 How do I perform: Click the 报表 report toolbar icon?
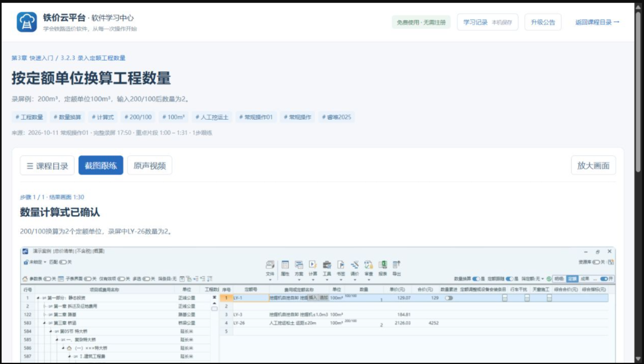pos(383,265)
